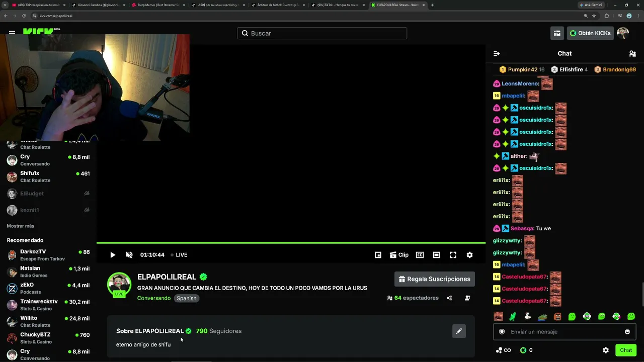644x362 pixels.
Task: Open Trainwreckstv recommended channel
Action: click(x=48, y=305)
